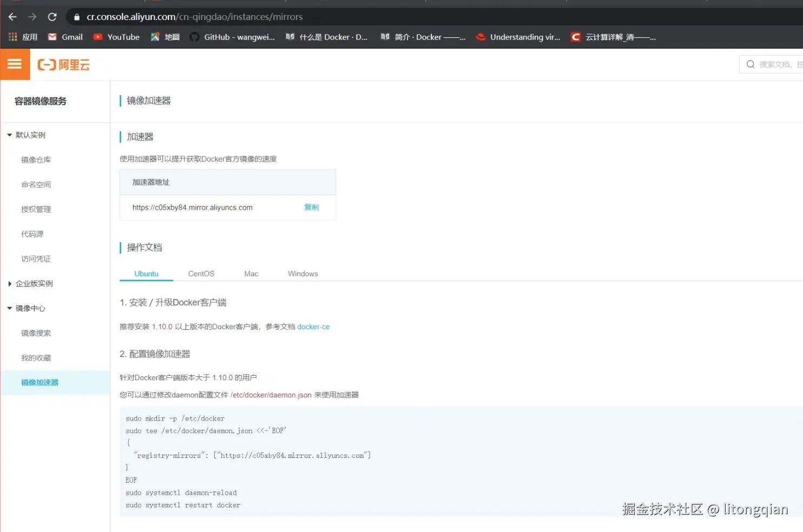Open the Understanding vir... bookmark

[x=518, y=37]
